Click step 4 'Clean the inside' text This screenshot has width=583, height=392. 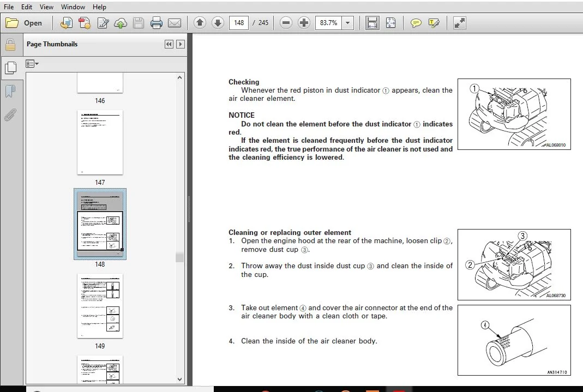[309, 341]
